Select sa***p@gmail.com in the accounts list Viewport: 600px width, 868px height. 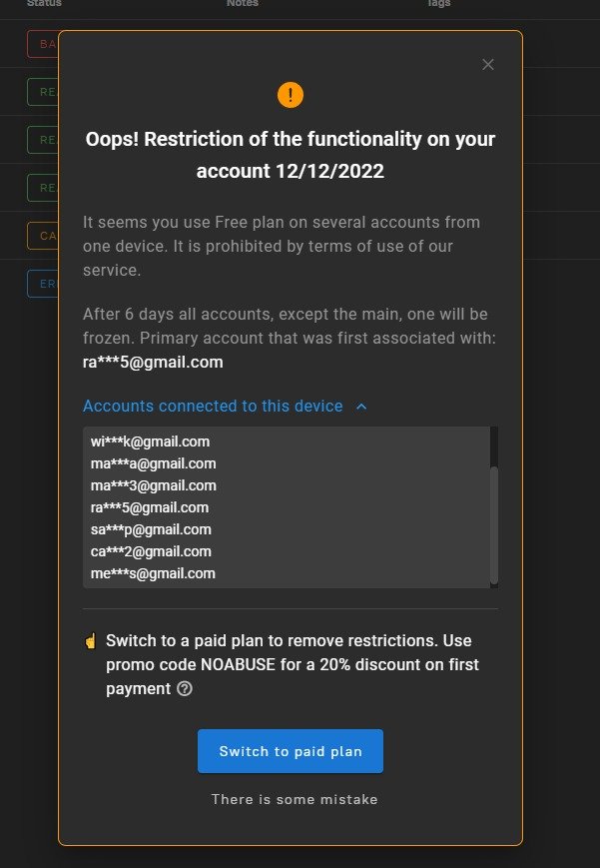(x=151, y=529)
